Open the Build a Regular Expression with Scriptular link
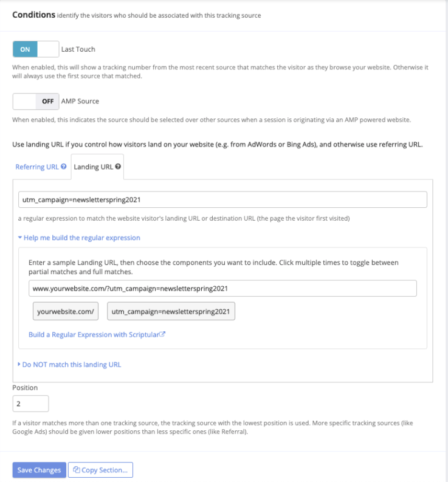The height and width of the screenshot is (482, 448). coord(94,334)
